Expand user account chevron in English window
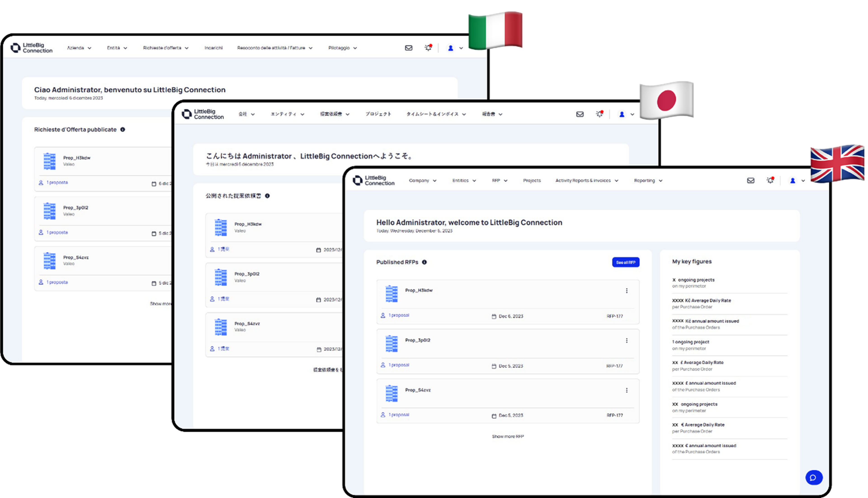Image resolution: width=868 pixels, height=498 pixels. point(803,181)
